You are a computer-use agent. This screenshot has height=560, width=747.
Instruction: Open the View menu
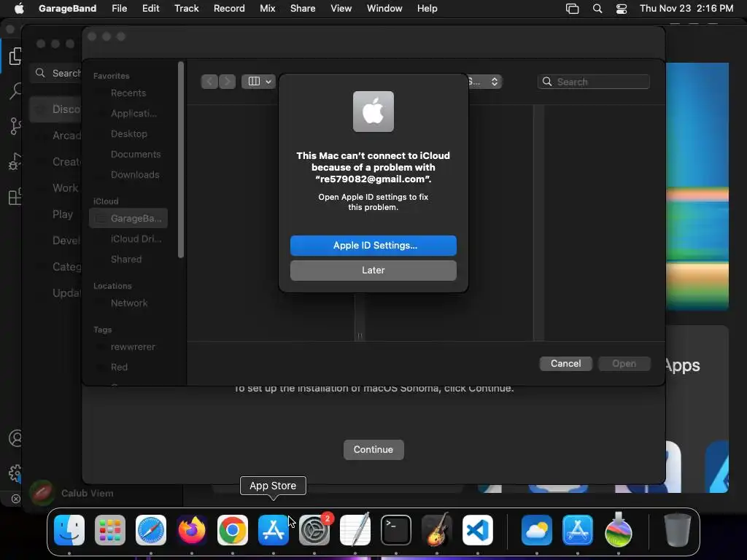tap(341, 9)
